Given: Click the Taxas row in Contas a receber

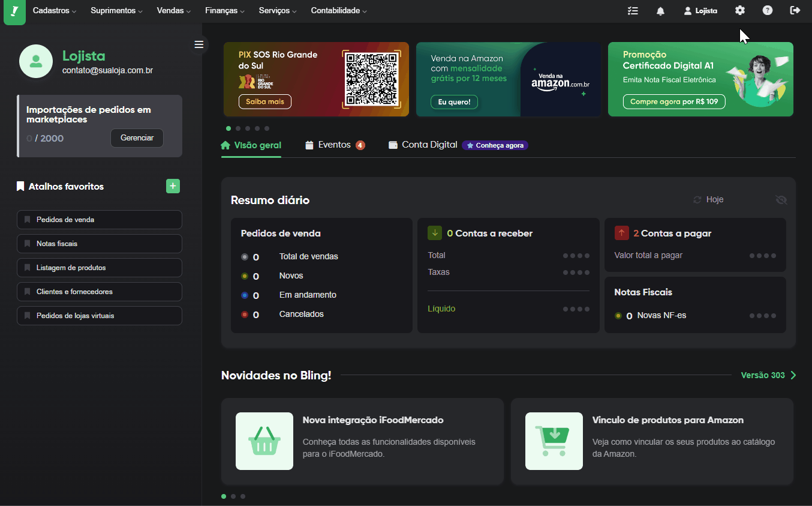Looking at the screenshot, I should click(509, 273).
